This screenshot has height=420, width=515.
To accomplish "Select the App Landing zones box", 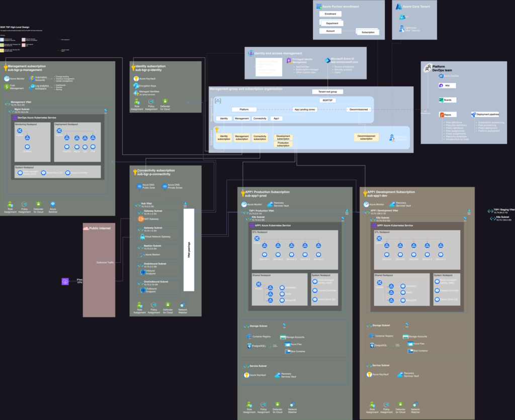I will click(x=304, y=109).
